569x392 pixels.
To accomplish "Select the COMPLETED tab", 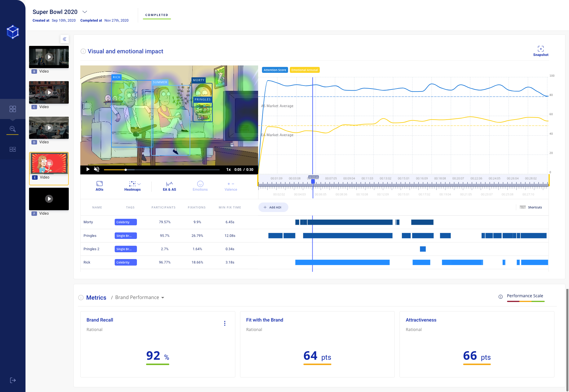I will tap(157, 15).
